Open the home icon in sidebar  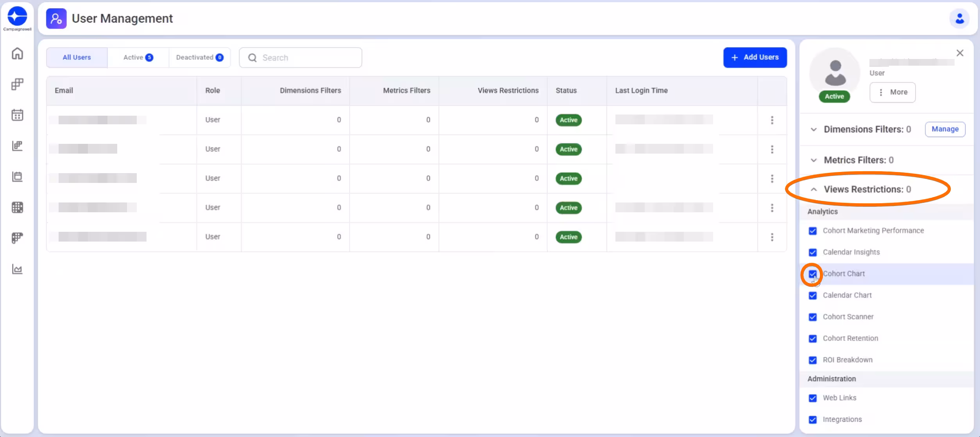17,54
